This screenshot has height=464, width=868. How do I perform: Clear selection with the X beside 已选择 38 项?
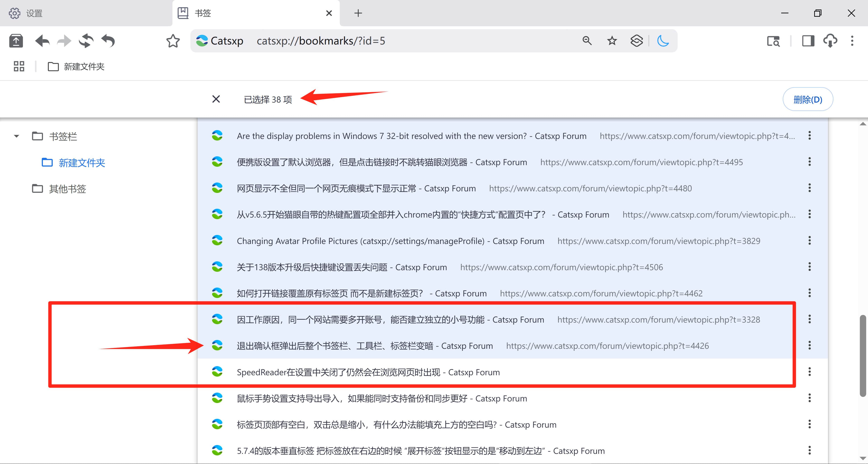[x=216, y=99]
